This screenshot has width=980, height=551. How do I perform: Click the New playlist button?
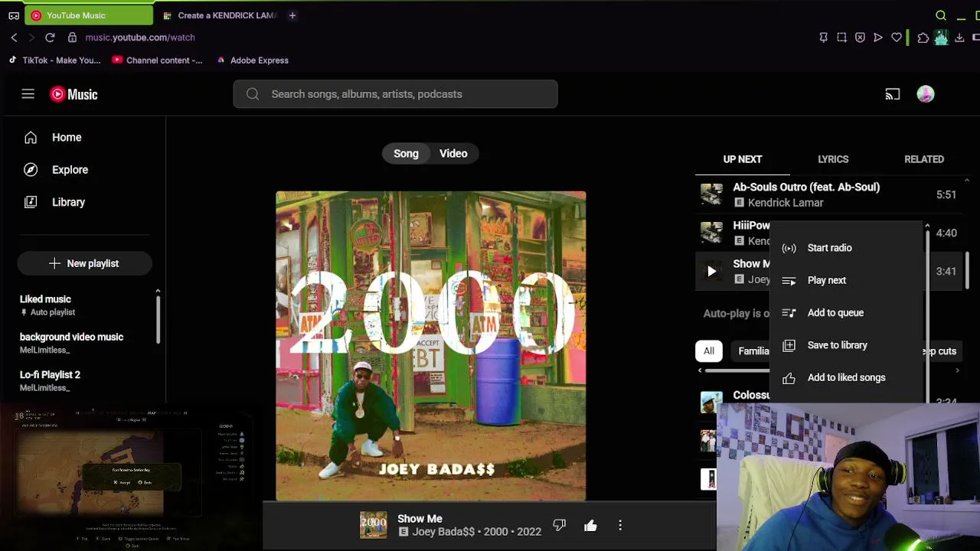84,263
